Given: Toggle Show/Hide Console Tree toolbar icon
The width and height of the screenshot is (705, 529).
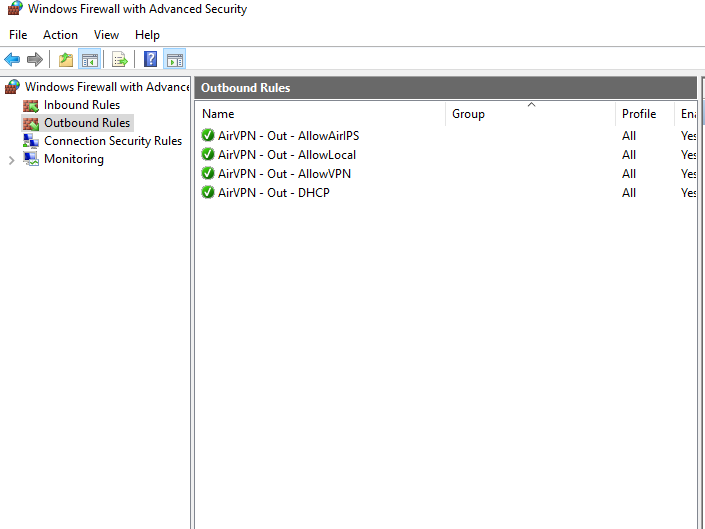Looking at the screenshot, I should pyautogui.click(x=89, y=59).
